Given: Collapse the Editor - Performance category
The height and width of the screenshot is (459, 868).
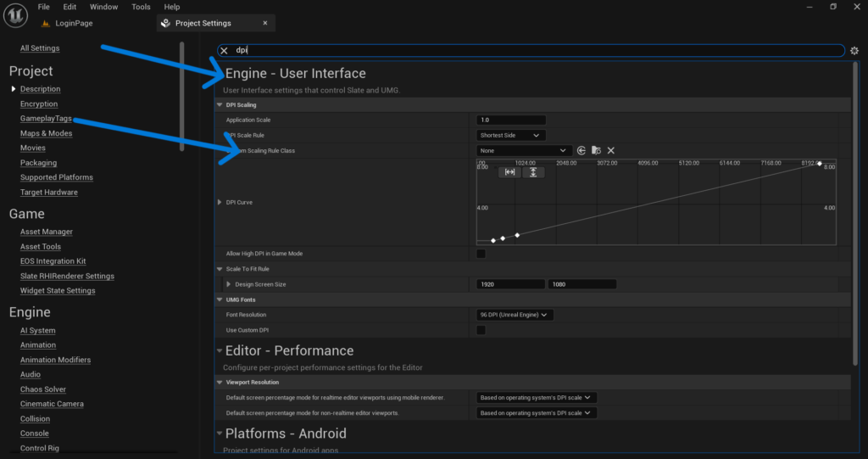Looking at the screenshot, I should (220, 350).
